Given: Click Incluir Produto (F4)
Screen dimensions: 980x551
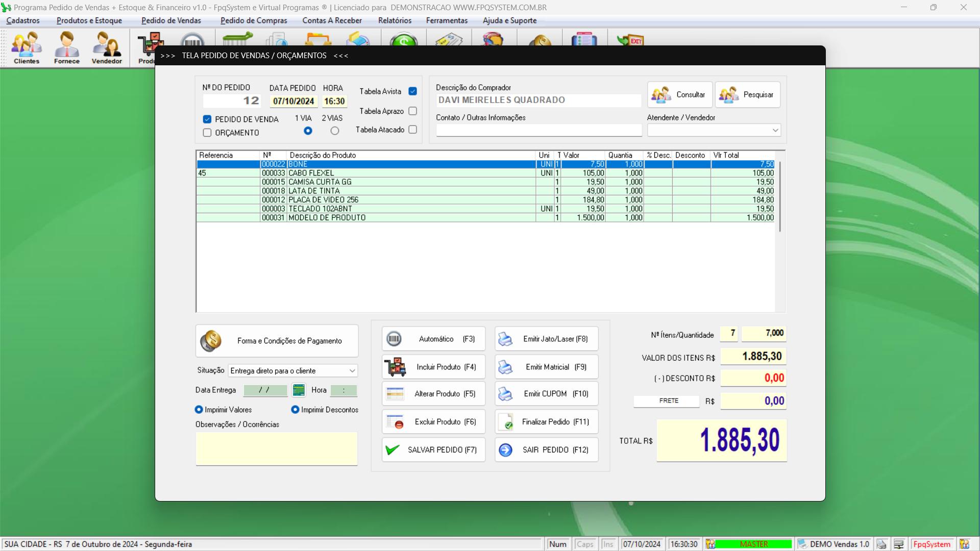Looking at the screenshot, I should pos(433,367).
